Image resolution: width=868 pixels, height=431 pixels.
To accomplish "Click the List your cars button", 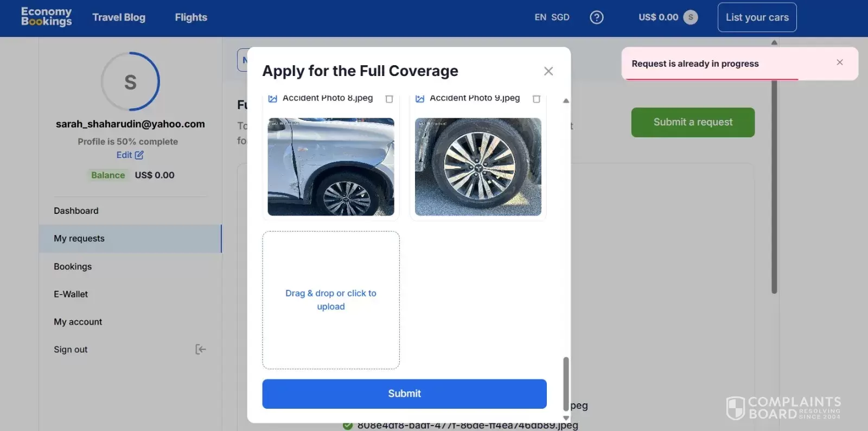I will coord(757,17).
